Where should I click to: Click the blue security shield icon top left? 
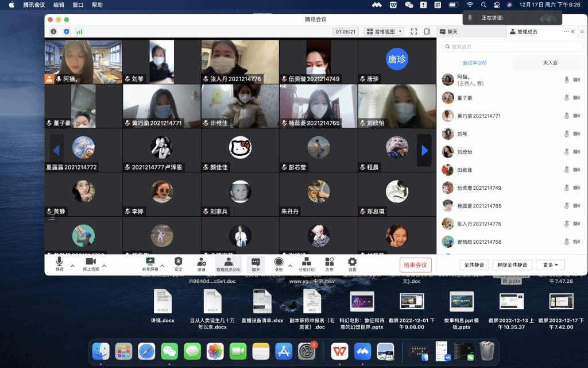click(x=67, y=32)
